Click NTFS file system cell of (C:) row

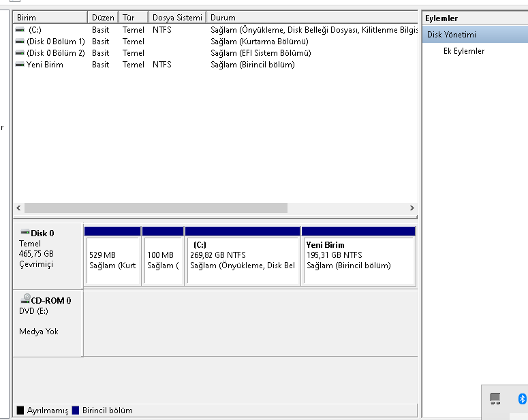[162, 30]
